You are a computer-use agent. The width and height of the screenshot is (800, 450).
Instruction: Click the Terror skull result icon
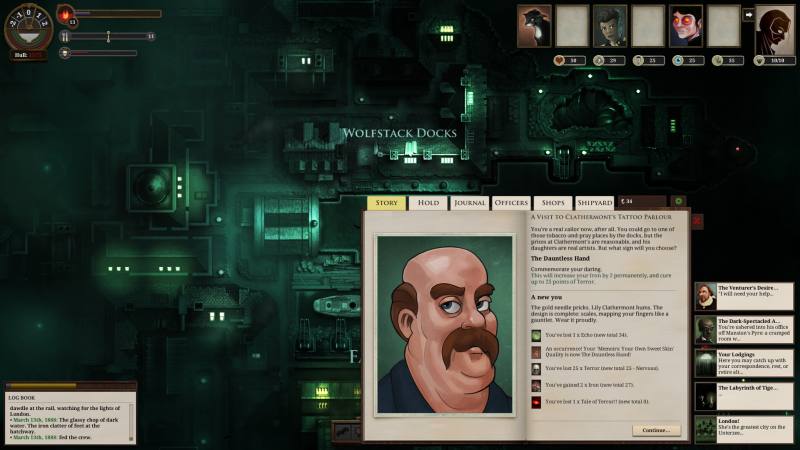point(536,368)
